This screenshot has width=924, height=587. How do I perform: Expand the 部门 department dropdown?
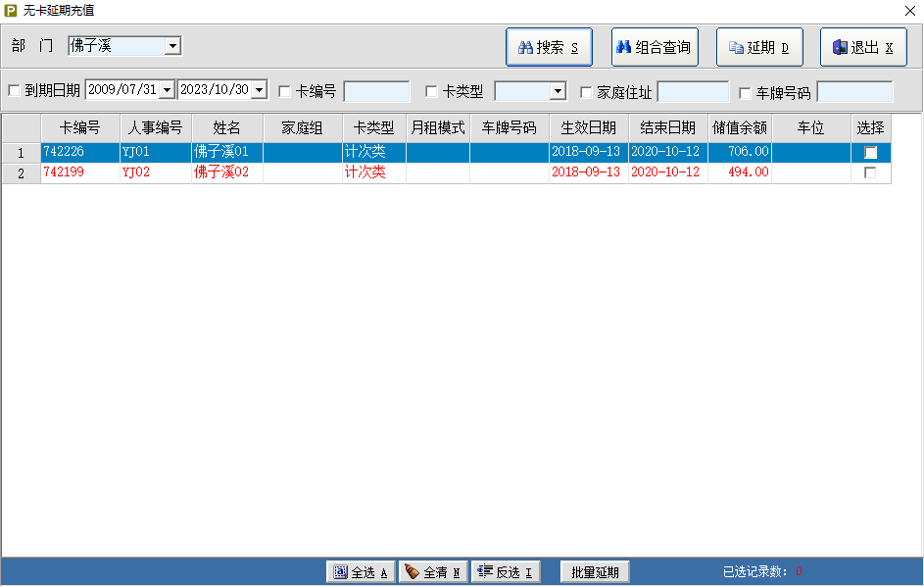(x=172, y=46)
